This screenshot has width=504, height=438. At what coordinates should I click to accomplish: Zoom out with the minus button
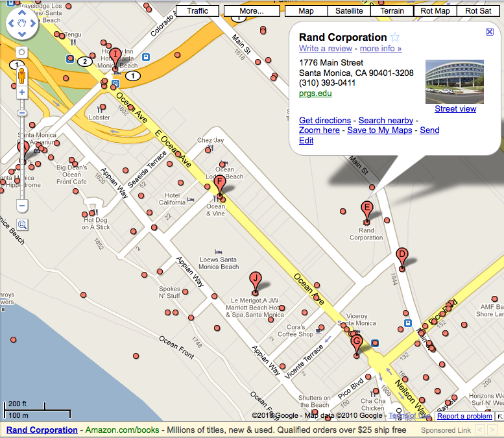(x=22, y=206)
